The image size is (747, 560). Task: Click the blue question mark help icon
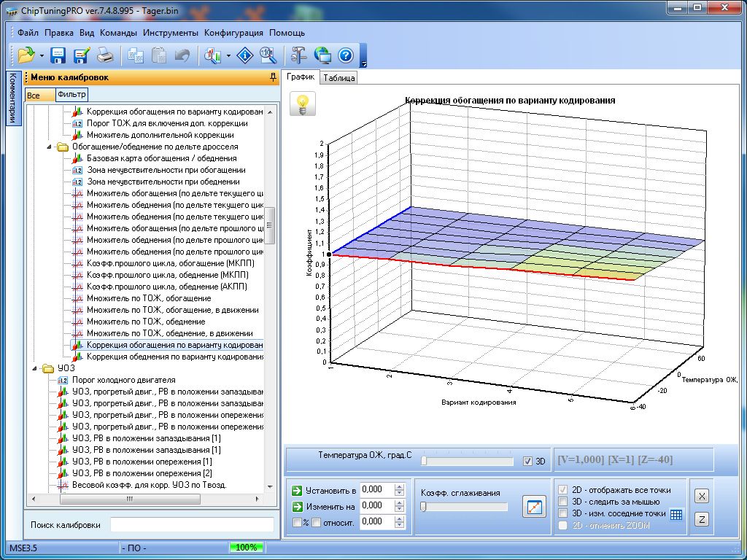click(x=346, y=55)
